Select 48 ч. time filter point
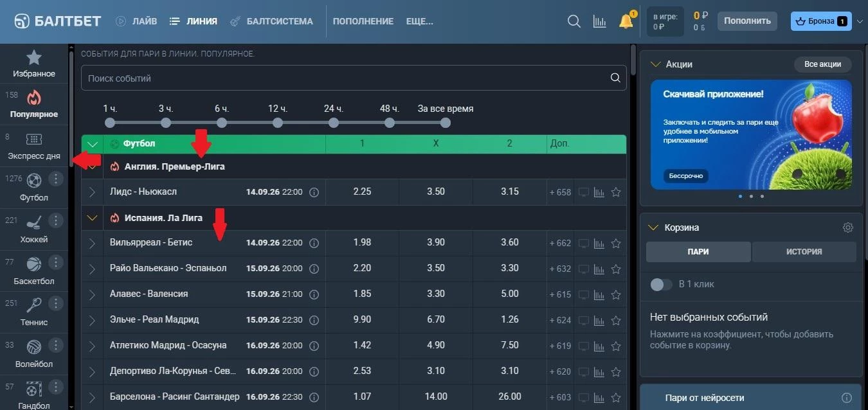This screenshot has height=410, width=868. point(390,122)
